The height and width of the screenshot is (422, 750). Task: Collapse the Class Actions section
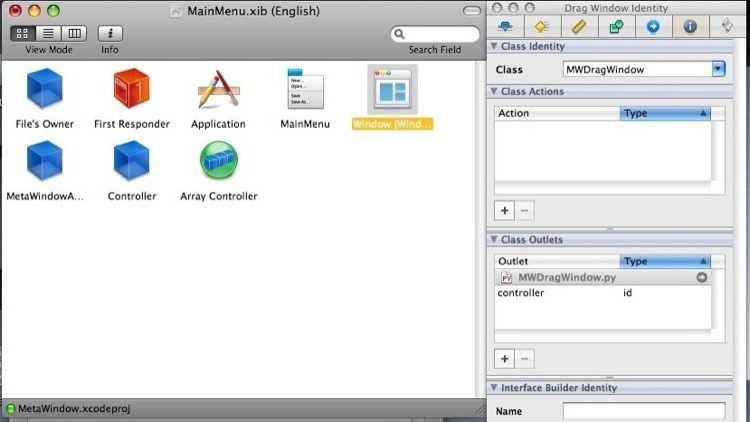pyautogui.click(x=494, y=91)
